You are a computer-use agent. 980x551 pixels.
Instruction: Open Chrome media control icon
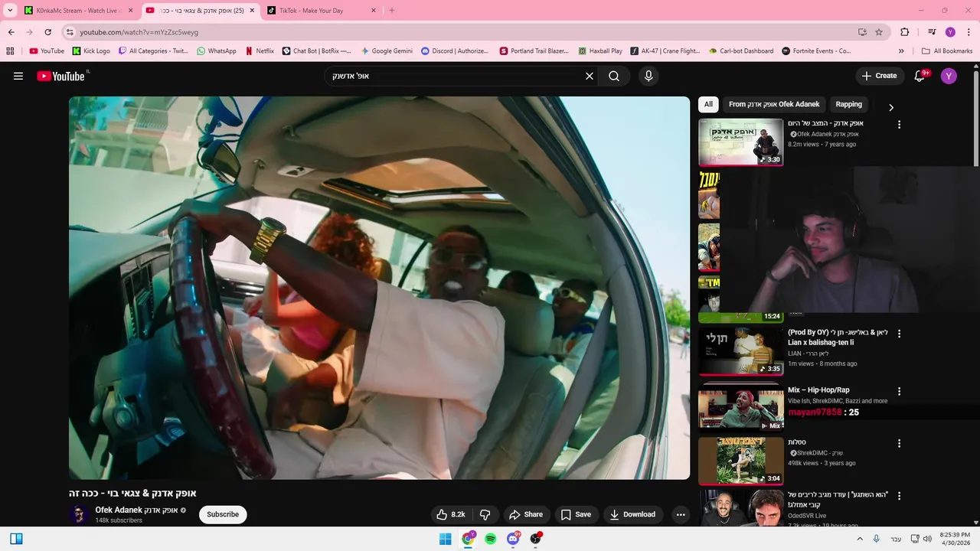click(x=932, y=32)
